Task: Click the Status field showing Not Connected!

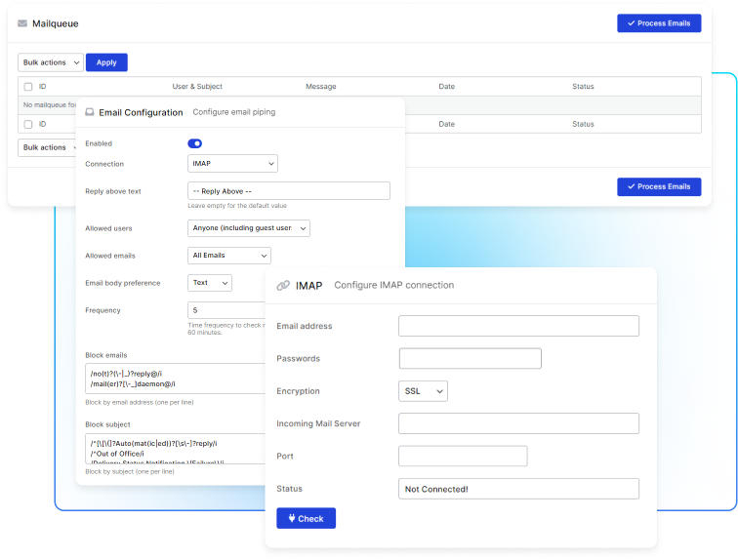Action: pyautogui.click(x=518, y=489)
